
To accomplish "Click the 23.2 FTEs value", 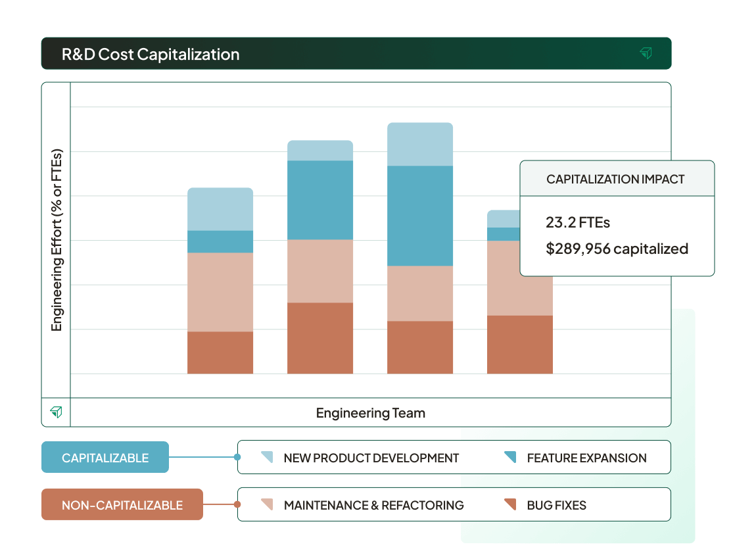I will click(x=577, y=223).
